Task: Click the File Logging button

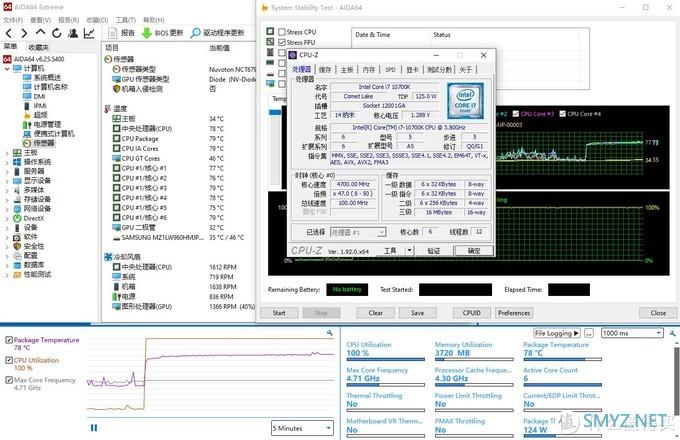Action: click(x=557, y=333)
